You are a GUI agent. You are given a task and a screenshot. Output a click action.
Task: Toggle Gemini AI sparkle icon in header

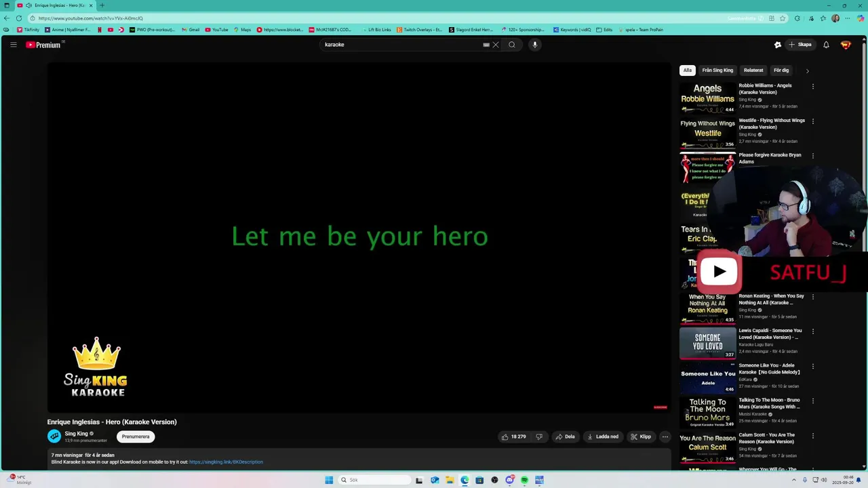[x=778, y=45]
